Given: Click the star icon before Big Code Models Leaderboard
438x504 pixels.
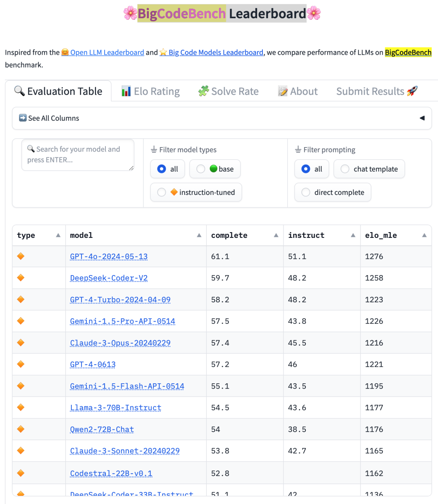Looking at the screenshot, I should click(x=162, y=52).
